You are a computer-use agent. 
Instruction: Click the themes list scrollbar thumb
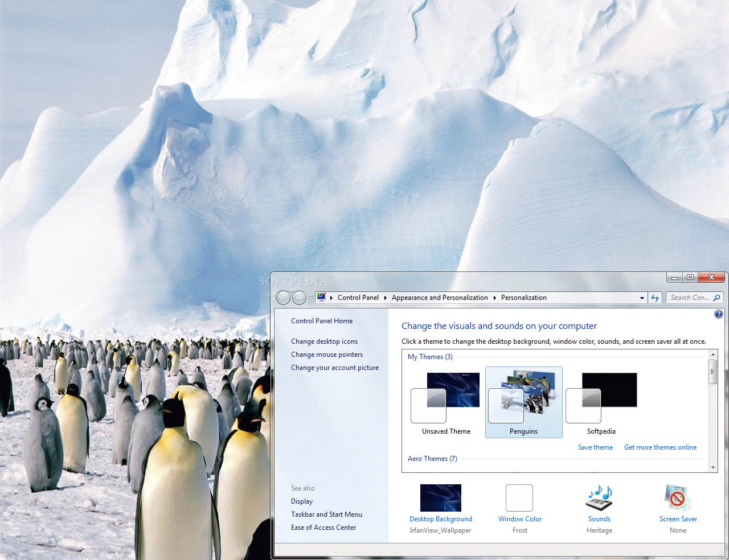coord(712,372)
